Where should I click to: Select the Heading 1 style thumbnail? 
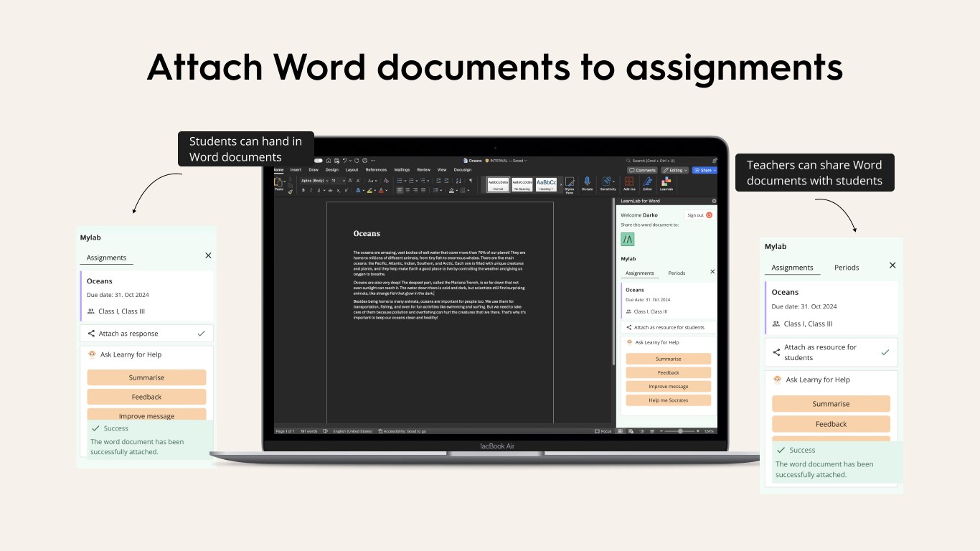point(546,184)
